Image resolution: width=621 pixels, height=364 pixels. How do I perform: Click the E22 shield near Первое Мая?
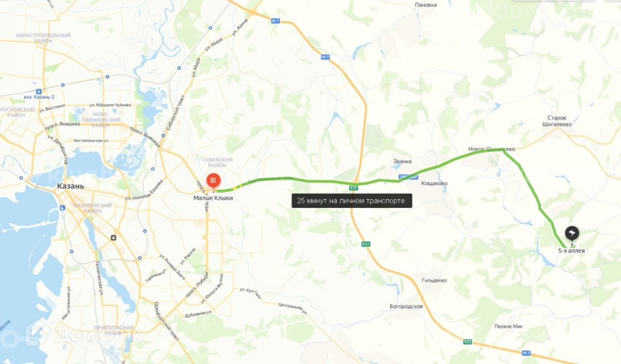467,341
